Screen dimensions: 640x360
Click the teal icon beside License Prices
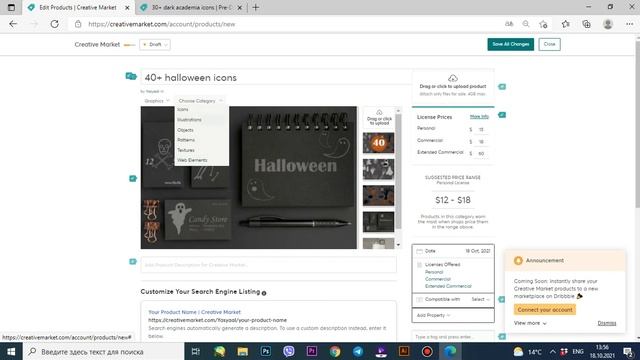click(x=502, y=115)
